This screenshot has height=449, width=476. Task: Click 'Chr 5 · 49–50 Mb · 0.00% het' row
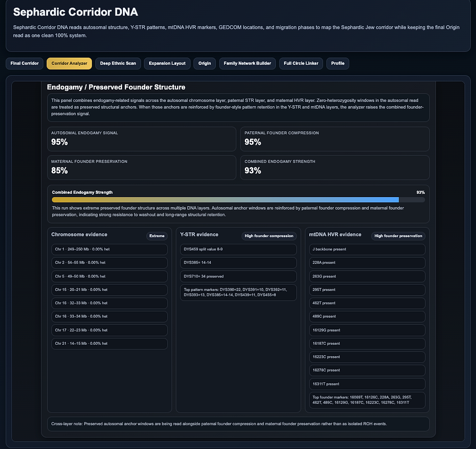click(x=109, y=276)
